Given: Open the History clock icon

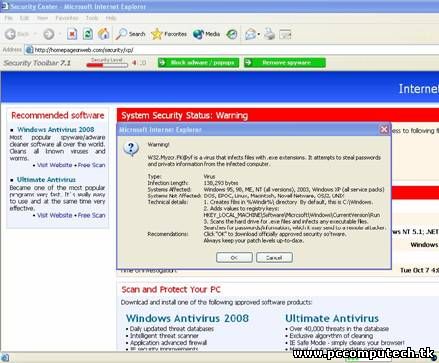Looking at the screenshot, I should 232,34.
